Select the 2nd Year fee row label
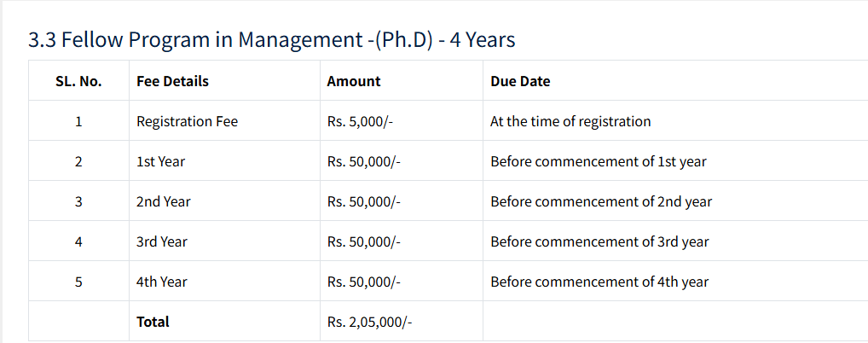 (163, 201)
